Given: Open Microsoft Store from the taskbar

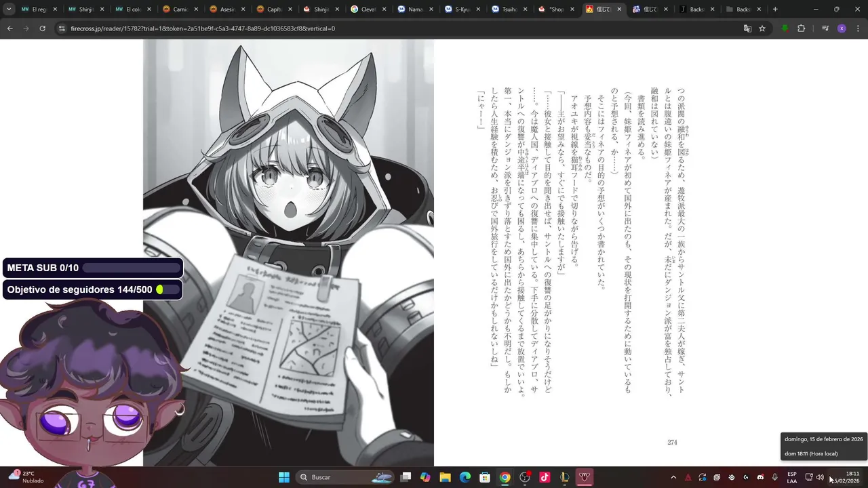Looking at the screenshot, I should click(485, 477).
